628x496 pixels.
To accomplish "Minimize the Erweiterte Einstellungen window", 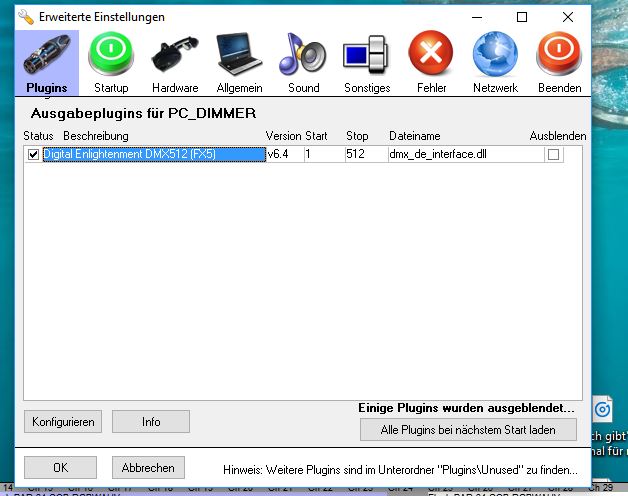I will (477, 17).
